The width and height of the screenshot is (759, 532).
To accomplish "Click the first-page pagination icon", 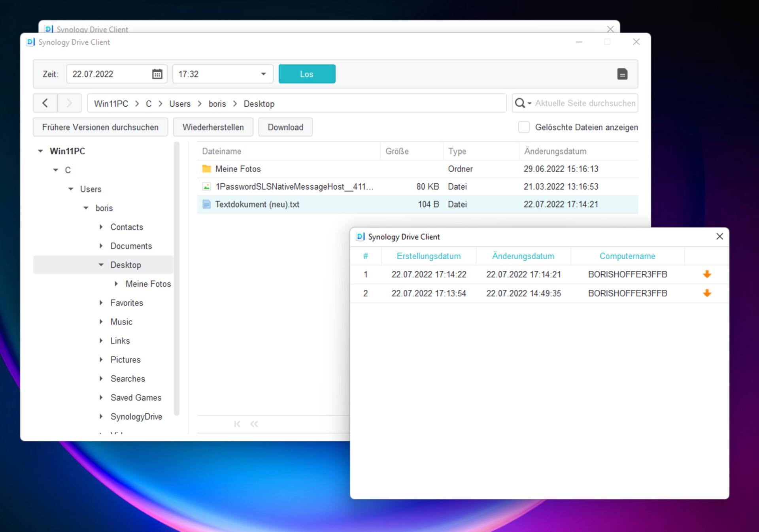I will [237, 424].
